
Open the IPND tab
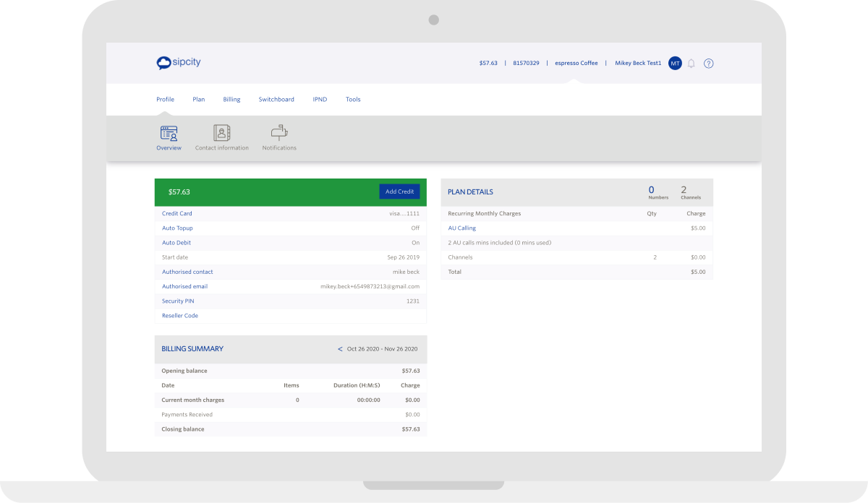pos(320,100)
